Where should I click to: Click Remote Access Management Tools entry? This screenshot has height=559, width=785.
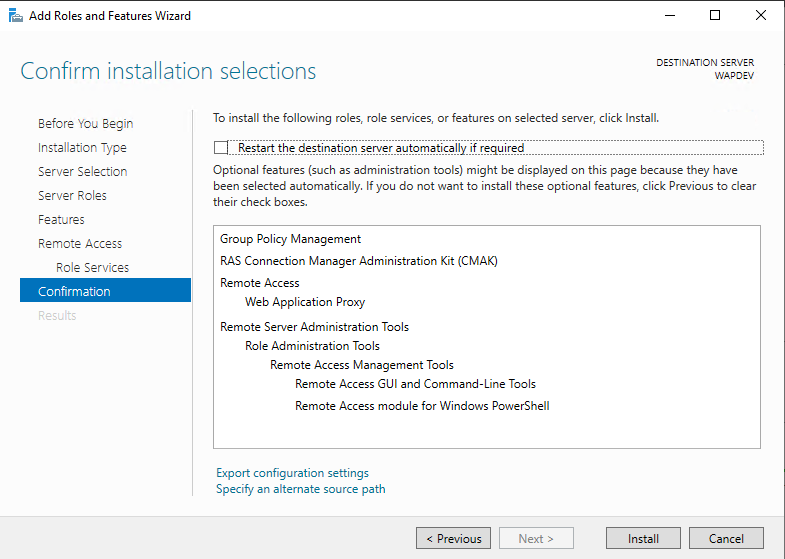(361, 365)
